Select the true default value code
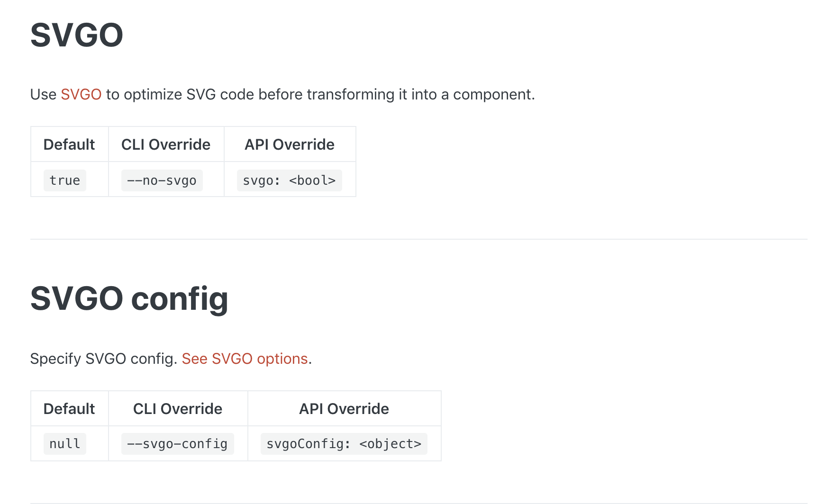 point(65,180)
